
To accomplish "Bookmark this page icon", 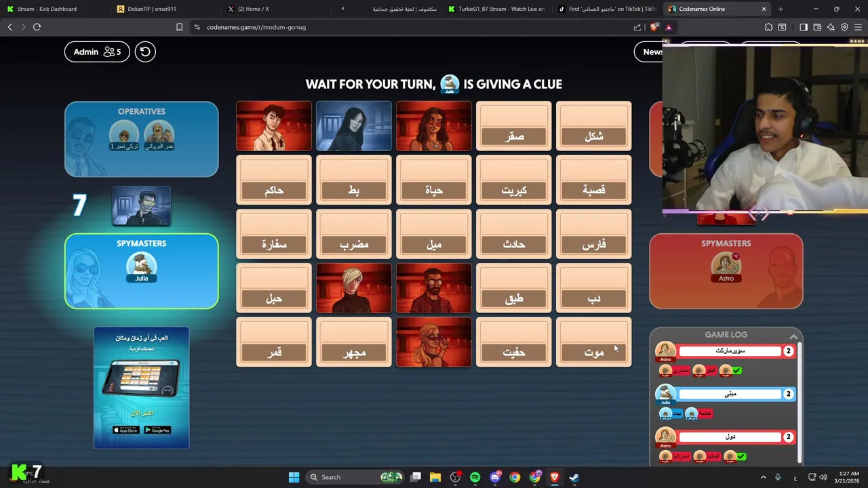I will tap(179, 27).
